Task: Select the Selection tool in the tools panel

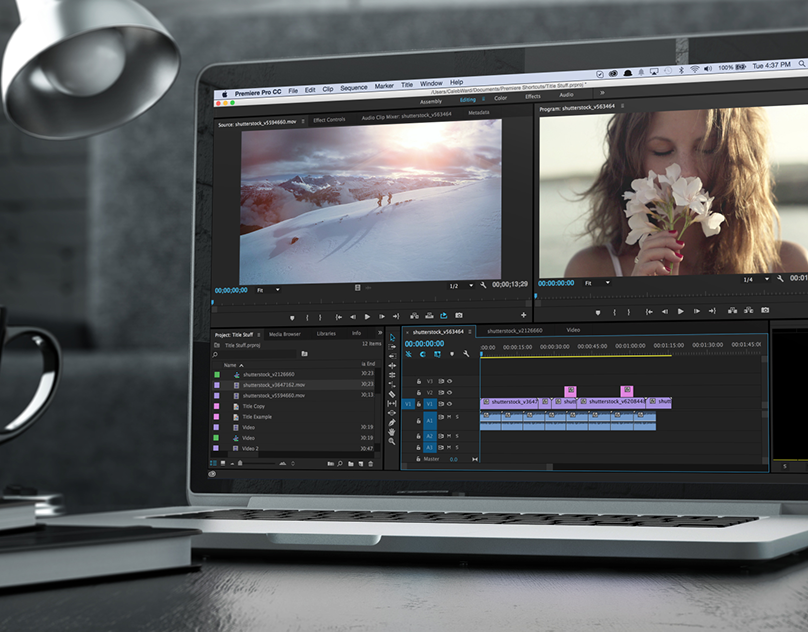Action: click(392, 338)
